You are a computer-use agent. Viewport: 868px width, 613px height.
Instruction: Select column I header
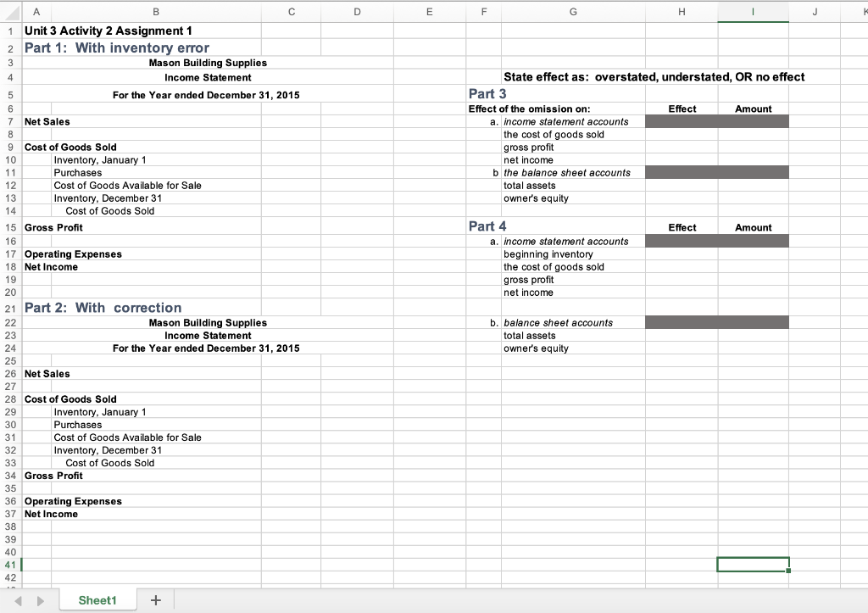[x=753, y=12]
